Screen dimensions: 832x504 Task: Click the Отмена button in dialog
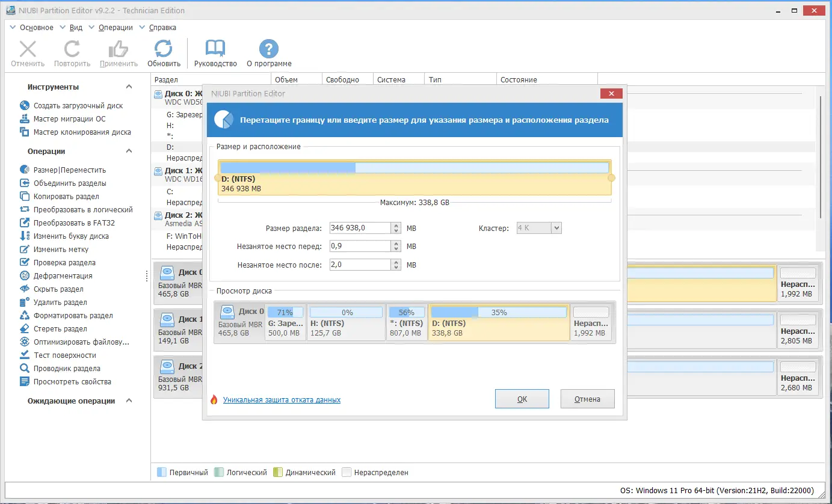[587, 399]
